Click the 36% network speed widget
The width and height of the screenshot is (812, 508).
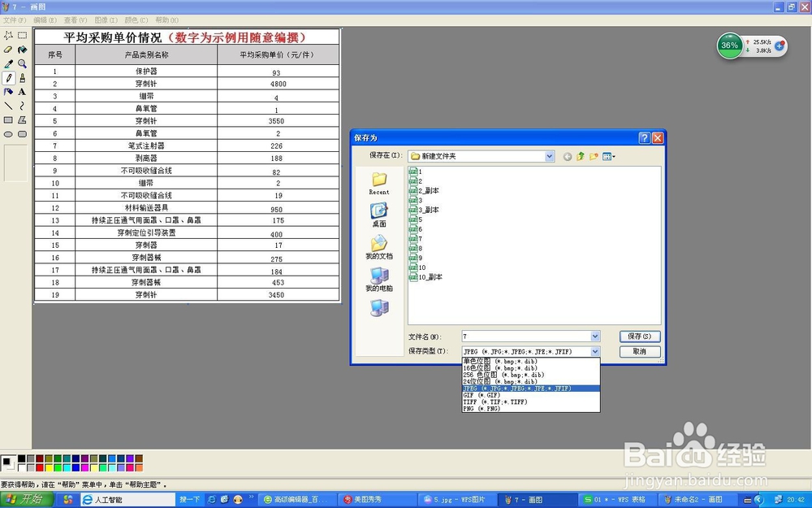coord(752,46)
